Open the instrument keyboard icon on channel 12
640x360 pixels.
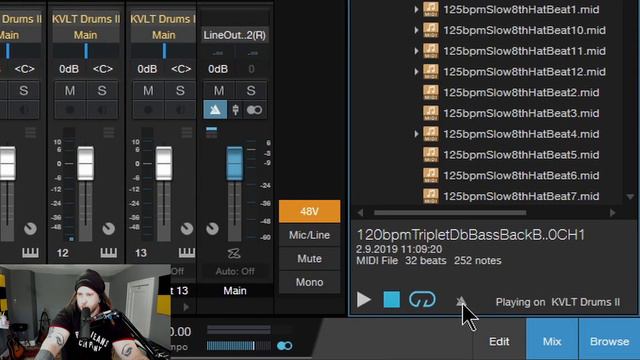click(x=108, y=253)
